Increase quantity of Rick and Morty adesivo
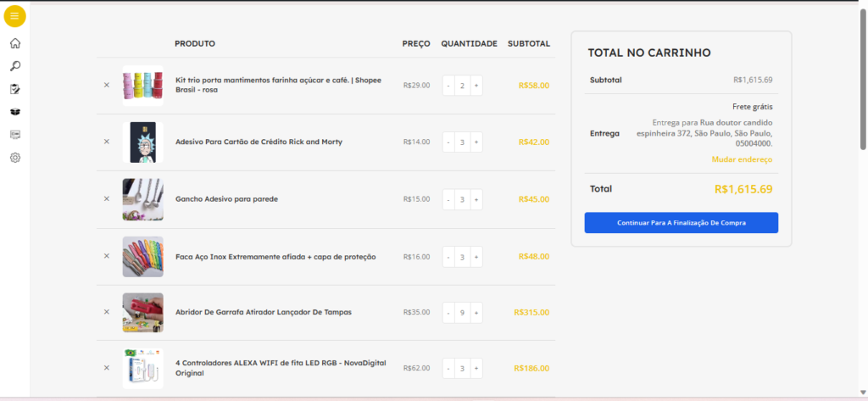The width and height of the screenshot is (868, 401). [x=476, y=142]
